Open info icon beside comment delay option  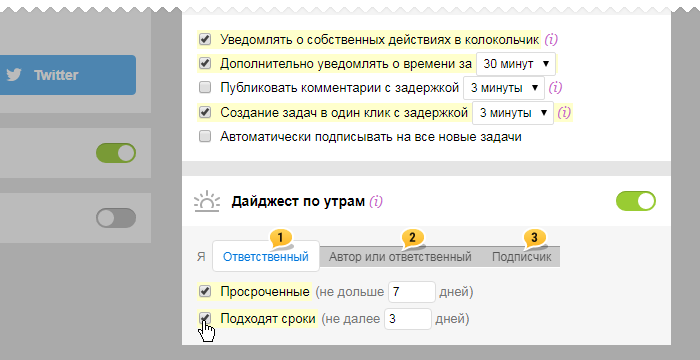point(555,88)
